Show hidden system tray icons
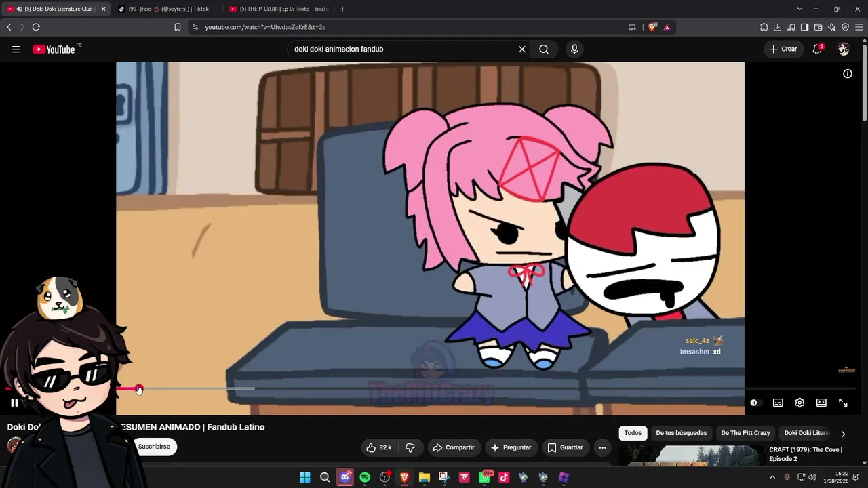This screenshot has height=488, width=868. (772, 477)
